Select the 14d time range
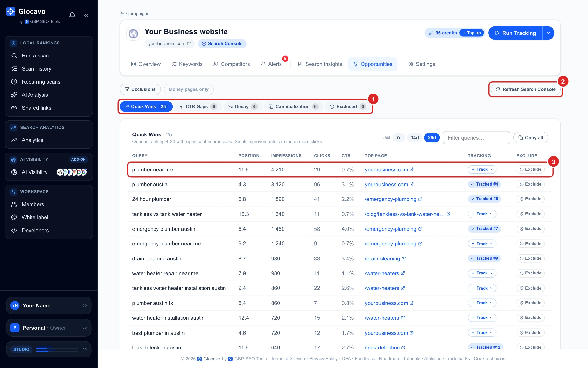 415,138
